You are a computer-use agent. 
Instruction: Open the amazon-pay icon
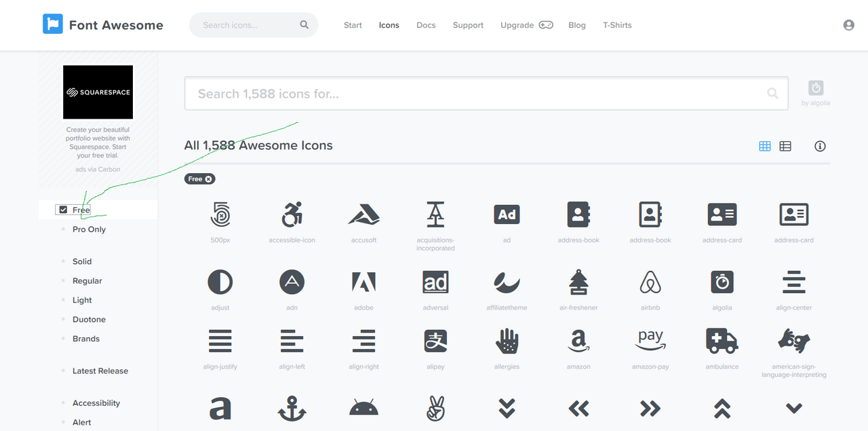point(650,341)
